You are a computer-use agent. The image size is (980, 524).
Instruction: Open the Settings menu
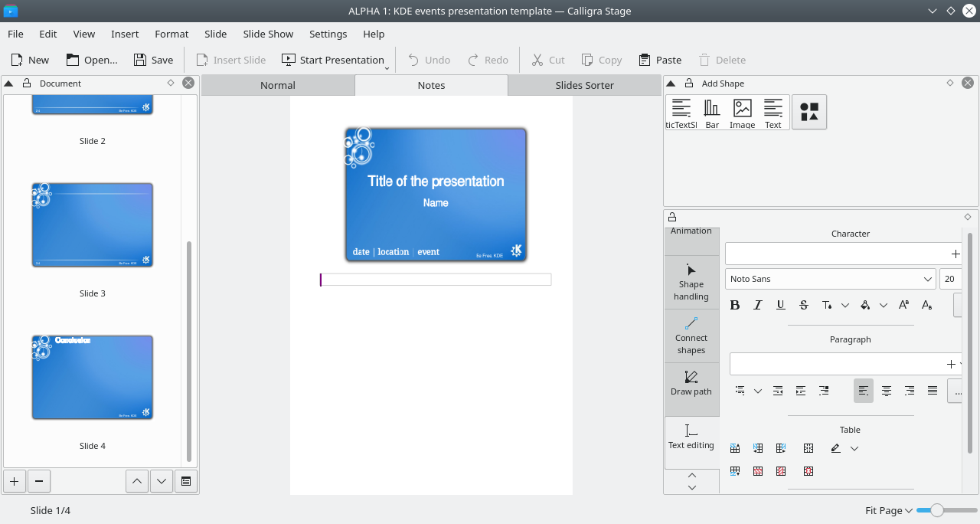click(x=328, y=34)
